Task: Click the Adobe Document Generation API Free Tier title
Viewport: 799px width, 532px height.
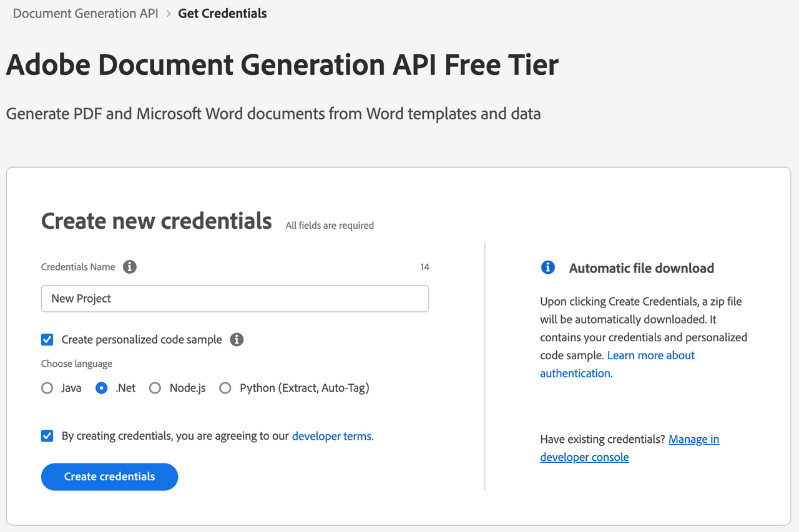Action: coord(282,65)
